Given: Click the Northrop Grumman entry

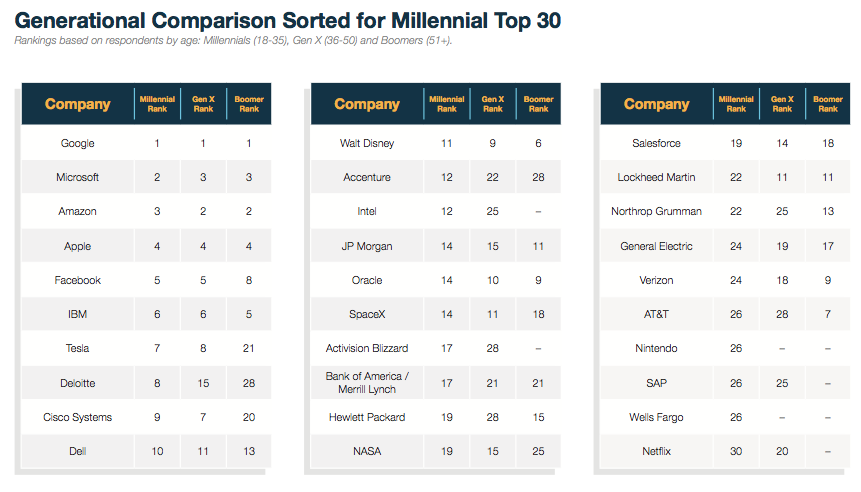Looking at the screenshot, I should pyautogui.click(x=656, y=212).
